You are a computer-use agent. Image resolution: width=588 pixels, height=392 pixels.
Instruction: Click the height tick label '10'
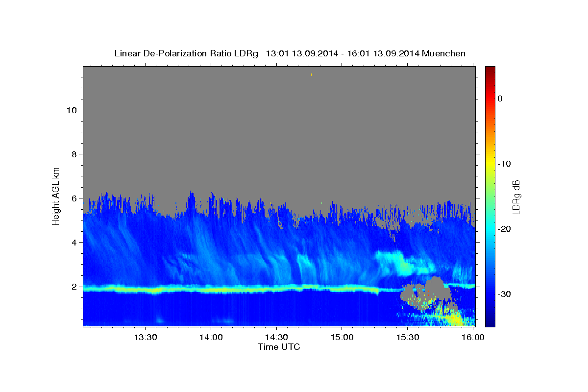[x=72, y=110]
